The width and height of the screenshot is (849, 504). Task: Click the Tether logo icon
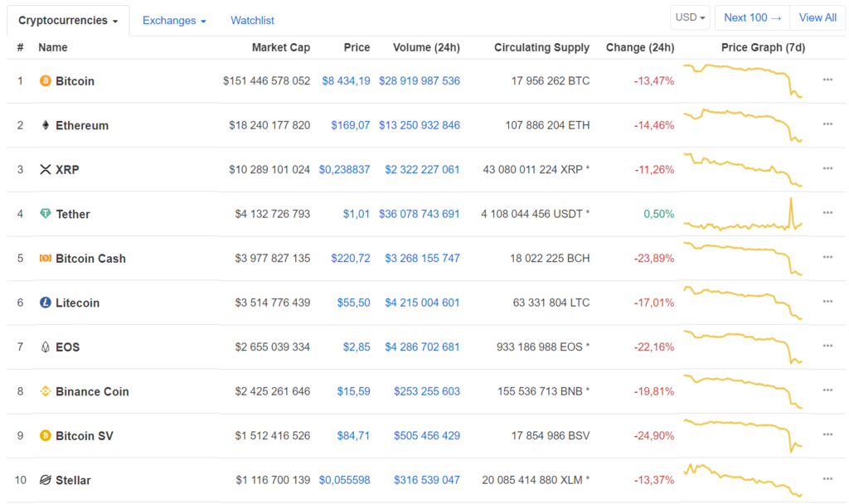45,214
